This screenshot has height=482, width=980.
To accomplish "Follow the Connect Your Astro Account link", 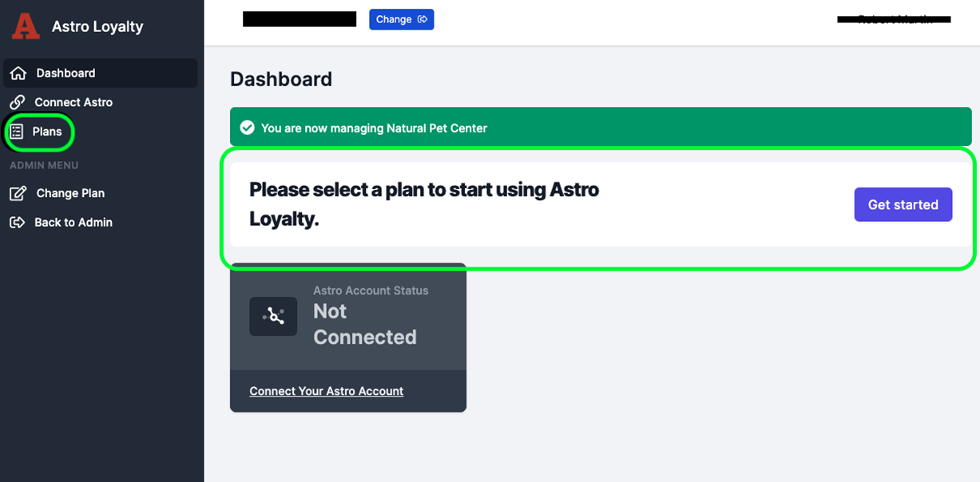I will tap(326, 391).
